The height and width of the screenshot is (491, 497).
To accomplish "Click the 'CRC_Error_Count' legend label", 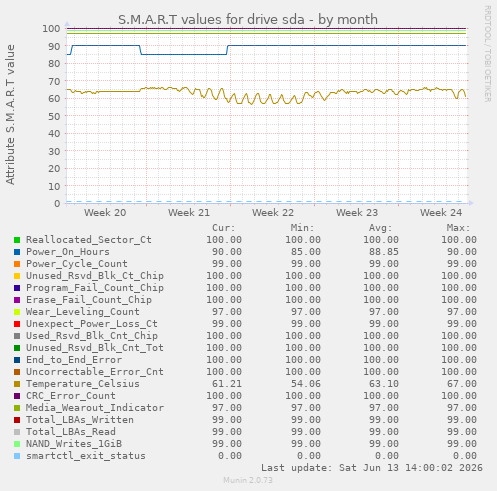I will point(71,396).
